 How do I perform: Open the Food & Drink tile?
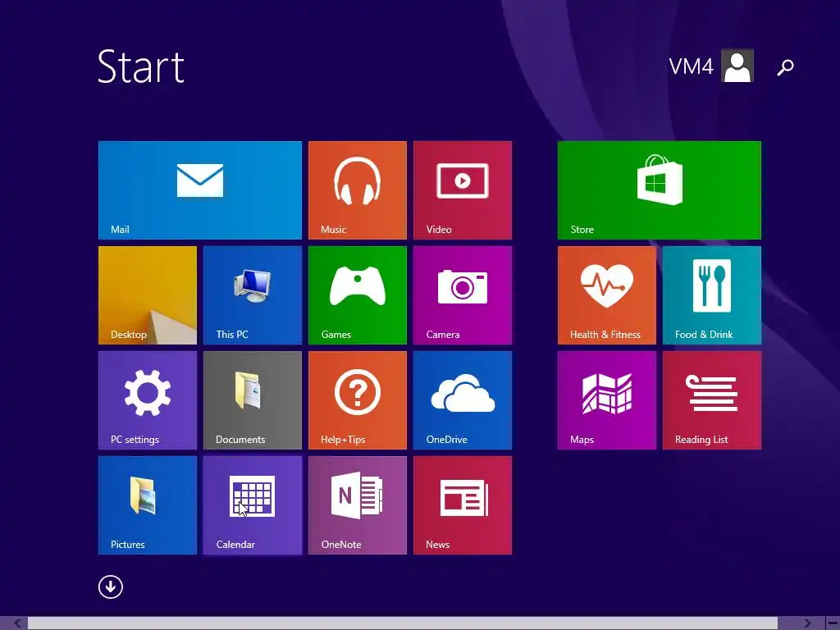[711, 295]
